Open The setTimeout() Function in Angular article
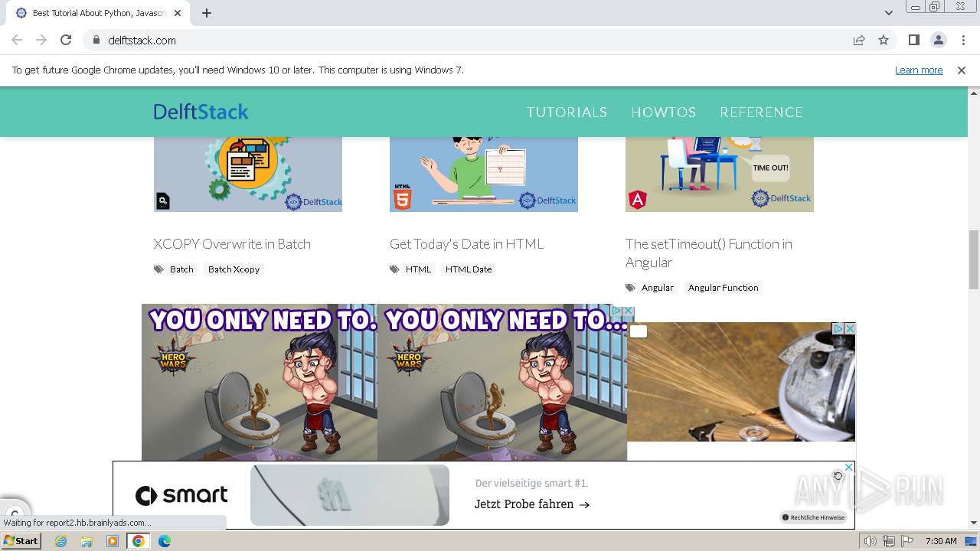 [709, 253]
